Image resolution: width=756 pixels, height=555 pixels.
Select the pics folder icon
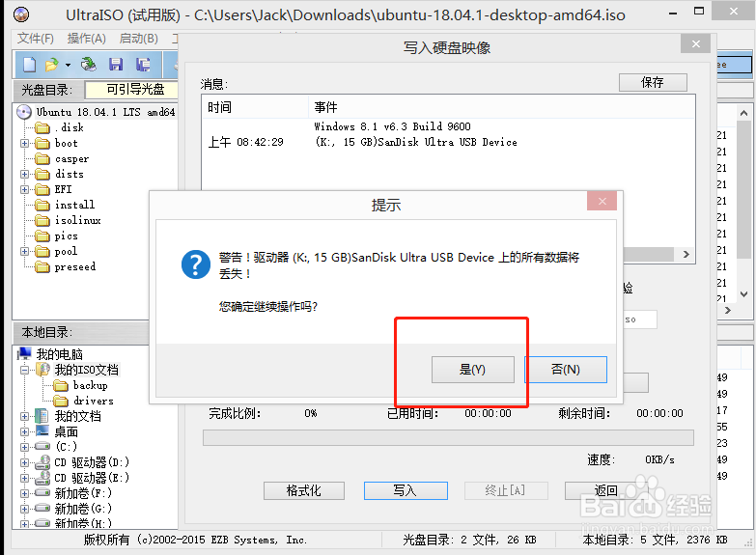[42, 236]
